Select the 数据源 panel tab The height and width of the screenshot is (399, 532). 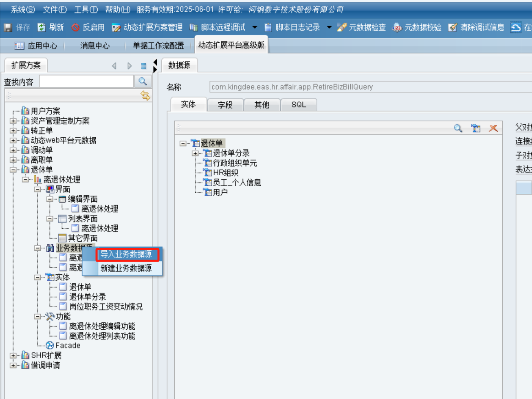tap(180, 65)
